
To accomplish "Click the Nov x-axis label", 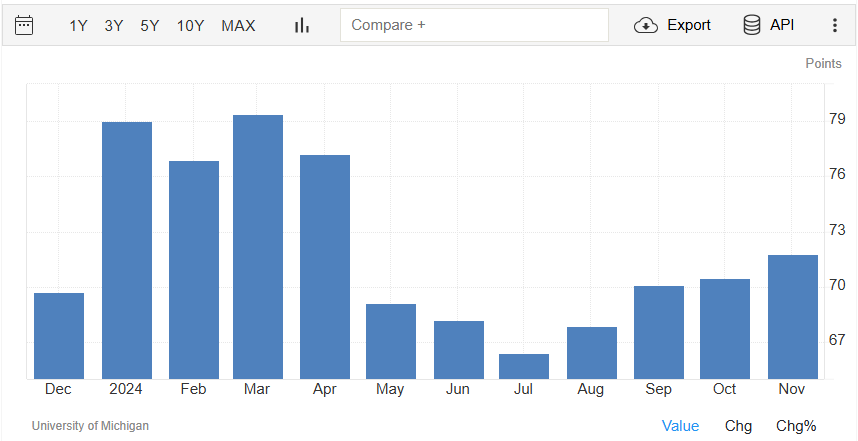I will 792,389.
